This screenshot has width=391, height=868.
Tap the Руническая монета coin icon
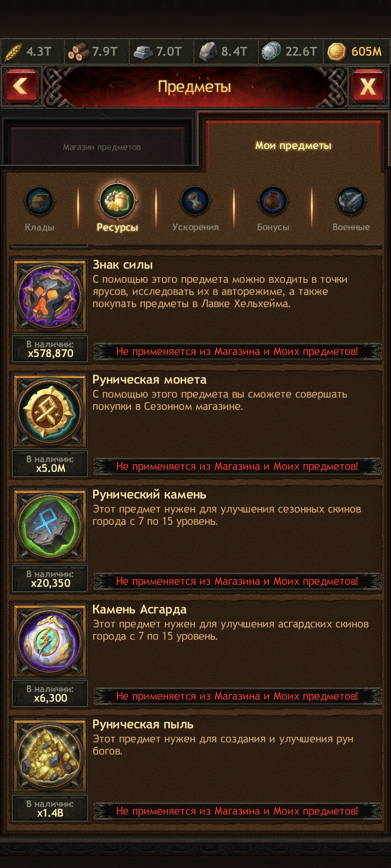tap(50, 411)
